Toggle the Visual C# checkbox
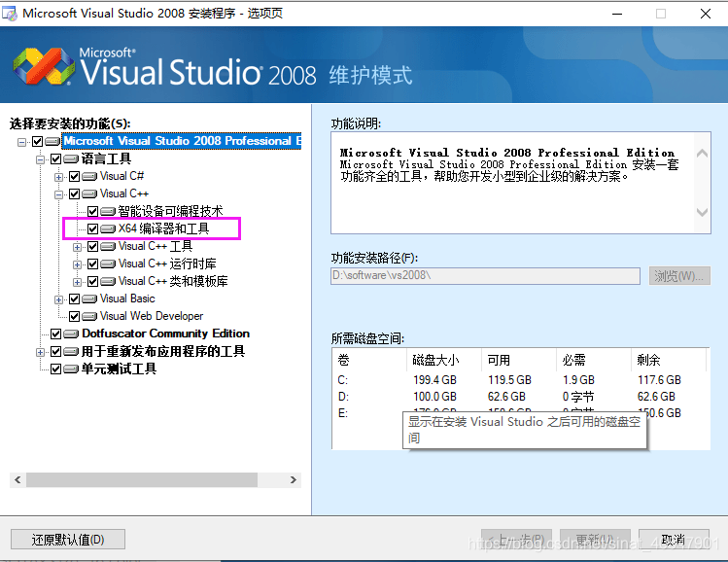 pyautogui.click(x=74, y=177)
